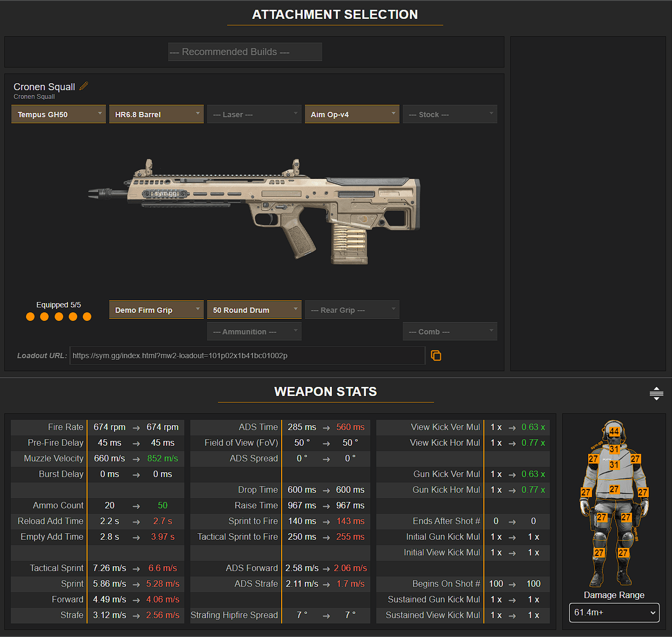Click the Sprint to Fire 143 ms value
The height and width of the screenshot is (637, 672).
coord(350,521)
